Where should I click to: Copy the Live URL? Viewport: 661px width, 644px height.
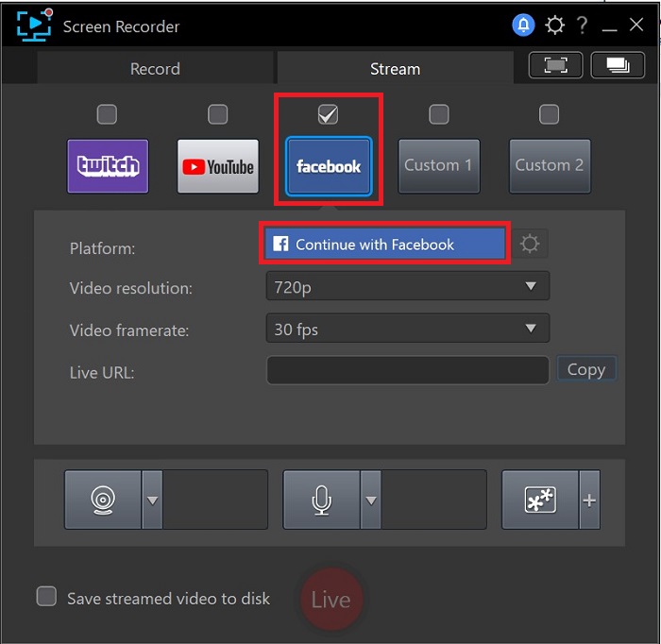(x=586, y=369)
